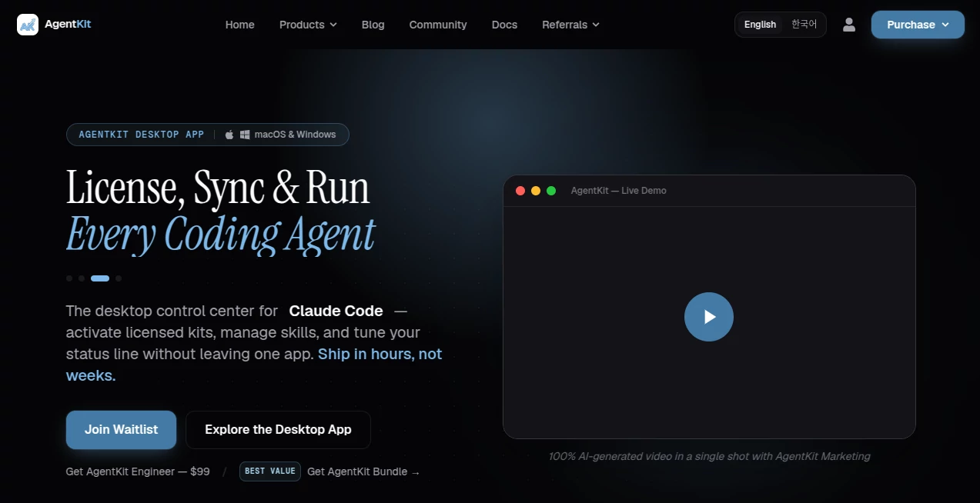Expand the Products dropdown menu

click(x=308, y=25)
